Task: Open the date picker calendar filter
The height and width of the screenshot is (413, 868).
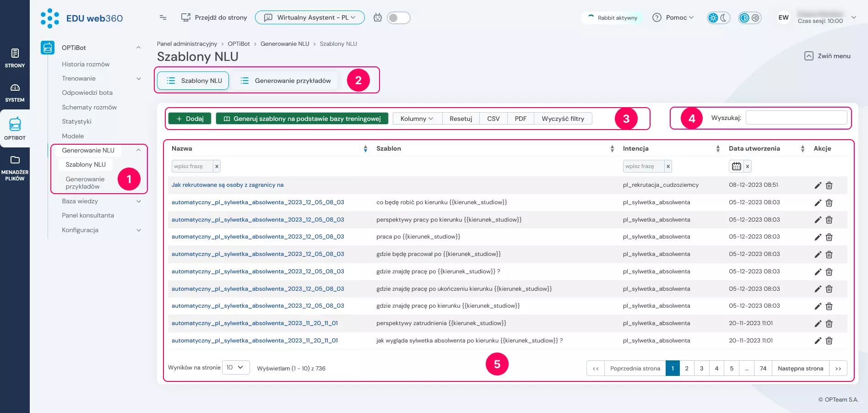Action: click(x=736, y=166)
